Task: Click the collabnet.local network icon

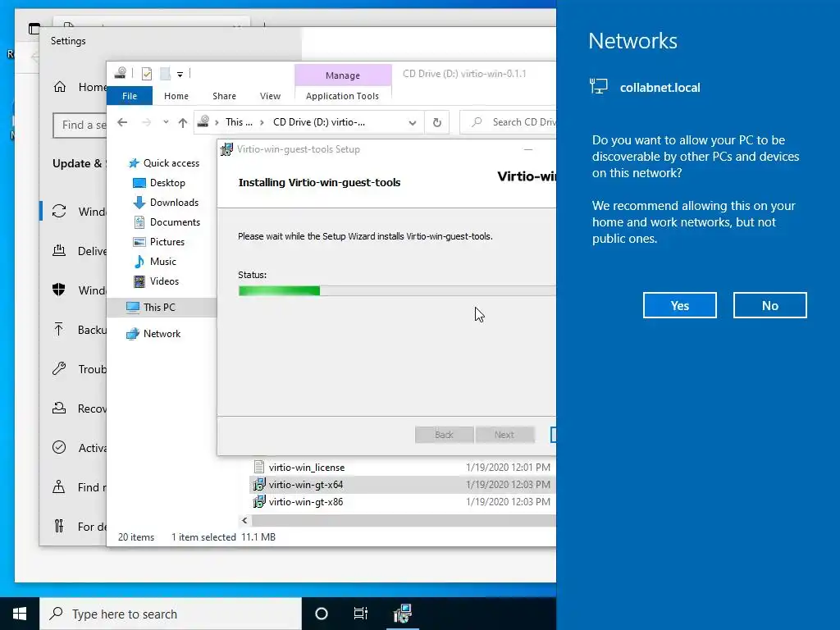Action: (598, 86)
